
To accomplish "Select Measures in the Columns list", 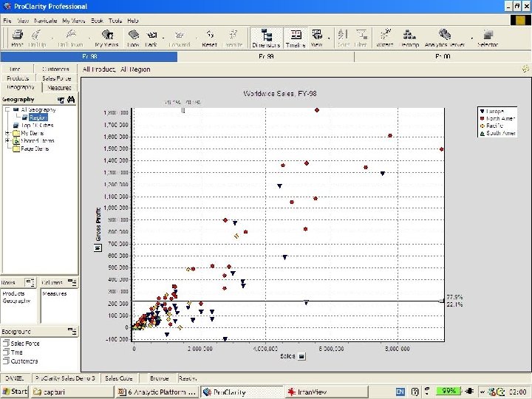I will point(55,293).
